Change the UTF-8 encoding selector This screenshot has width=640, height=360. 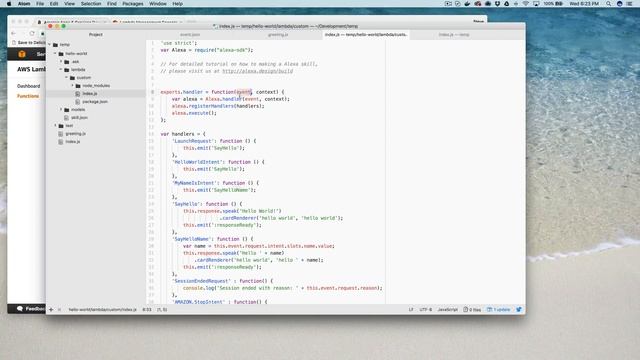click(x=425, y=309)
